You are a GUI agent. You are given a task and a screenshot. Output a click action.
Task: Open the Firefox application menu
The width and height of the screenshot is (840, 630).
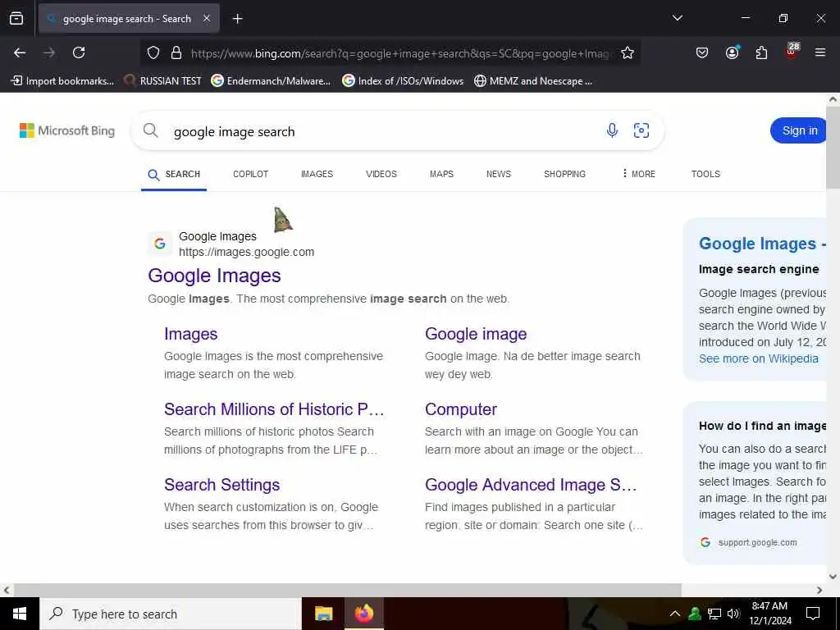[x=819, y=52]
